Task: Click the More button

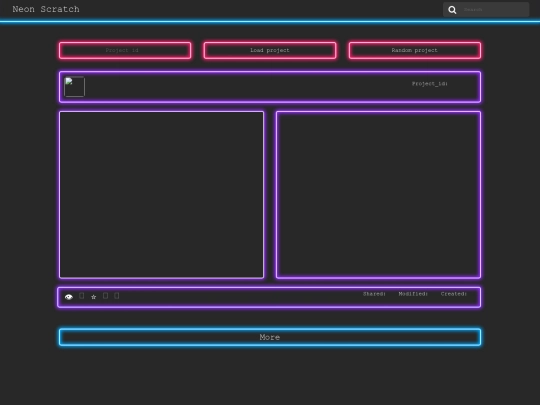Action: (270, 337)
